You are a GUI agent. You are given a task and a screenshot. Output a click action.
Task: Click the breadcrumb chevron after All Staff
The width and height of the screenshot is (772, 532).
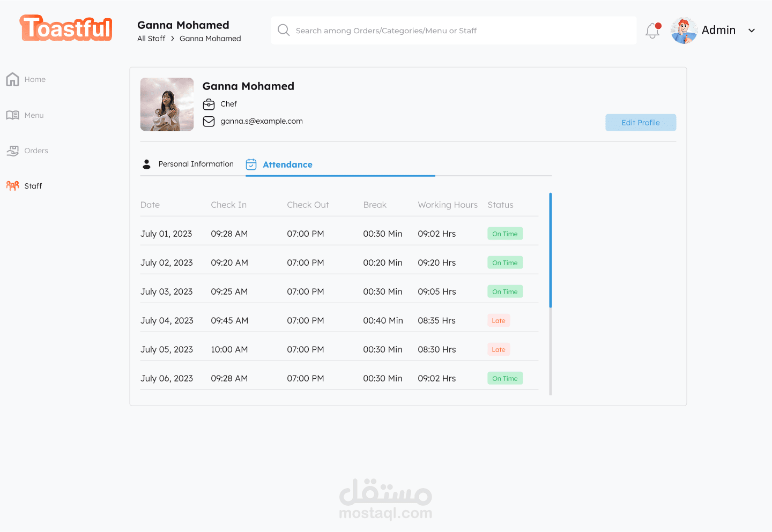tap(173, 39)
